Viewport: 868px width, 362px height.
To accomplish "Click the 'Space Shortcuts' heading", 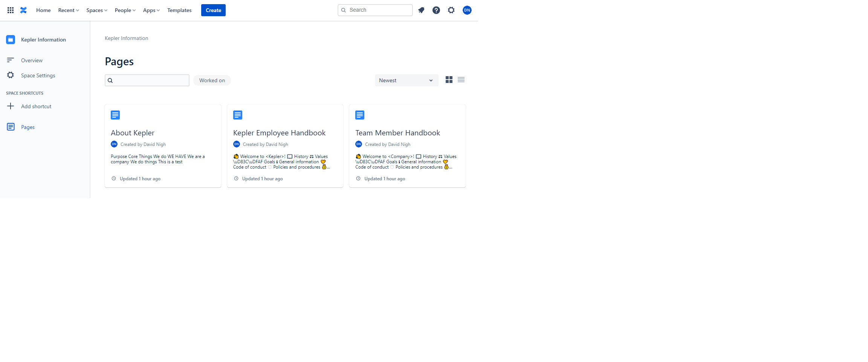I will (24, 93).
